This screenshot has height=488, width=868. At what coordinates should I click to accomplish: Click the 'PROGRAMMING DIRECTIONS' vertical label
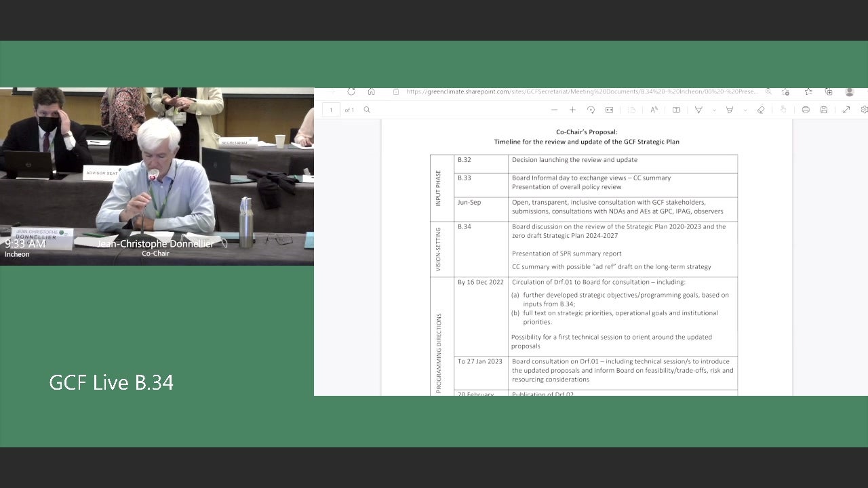pos(438,352)
